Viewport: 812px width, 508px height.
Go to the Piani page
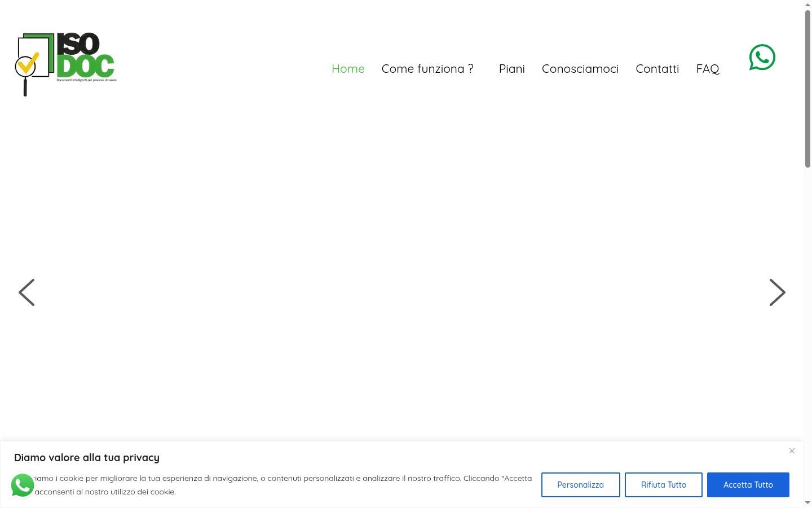(512, 69)
